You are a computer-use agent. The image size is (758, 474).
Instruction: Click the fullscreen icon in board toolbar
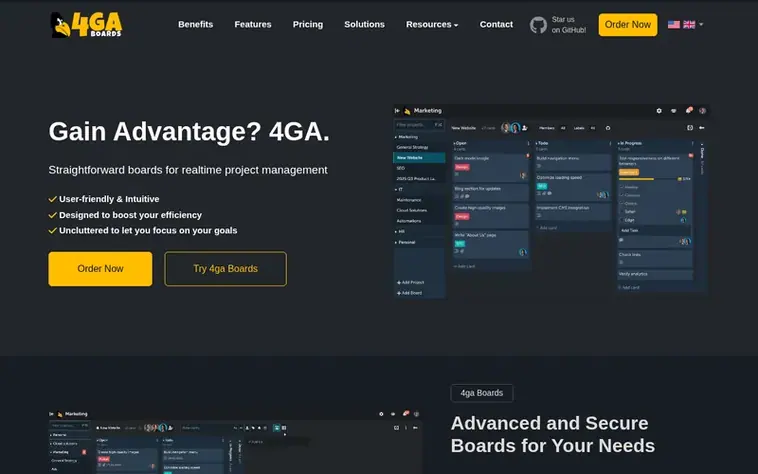coord(690,128)
